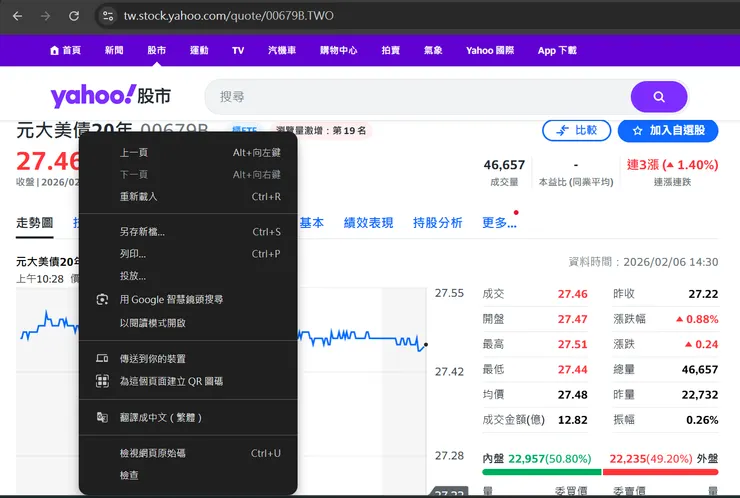Expand the 更多... tab menu
This screenshot has height=498, width=740.
[x=499, y=223]
